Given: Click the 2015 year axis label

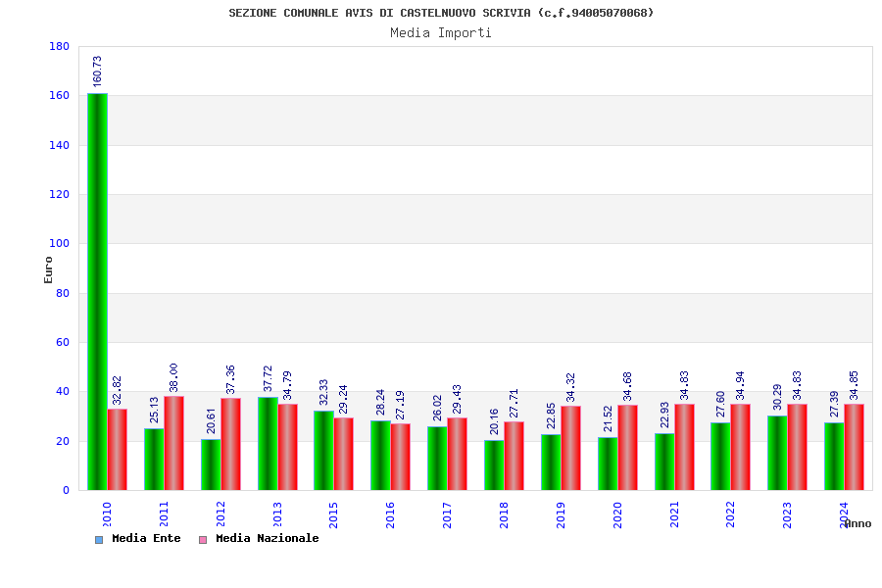Looking at the screenshot, I should 334,514.
